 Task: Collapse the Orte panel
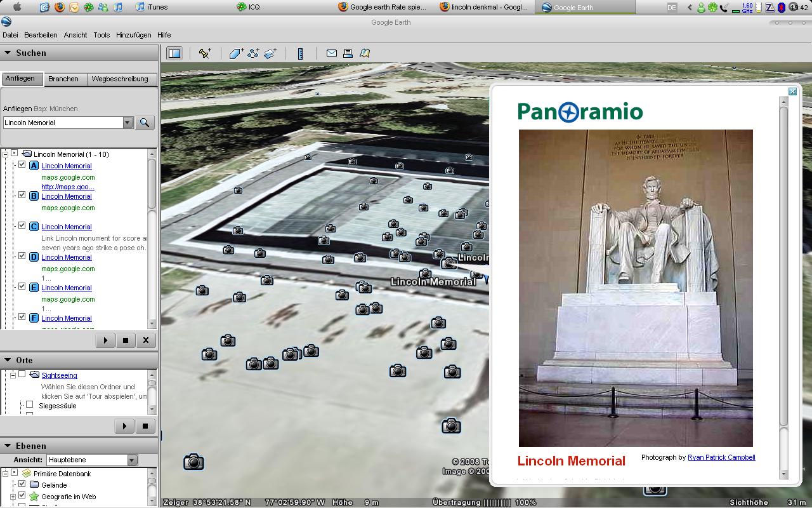point(8,360)
